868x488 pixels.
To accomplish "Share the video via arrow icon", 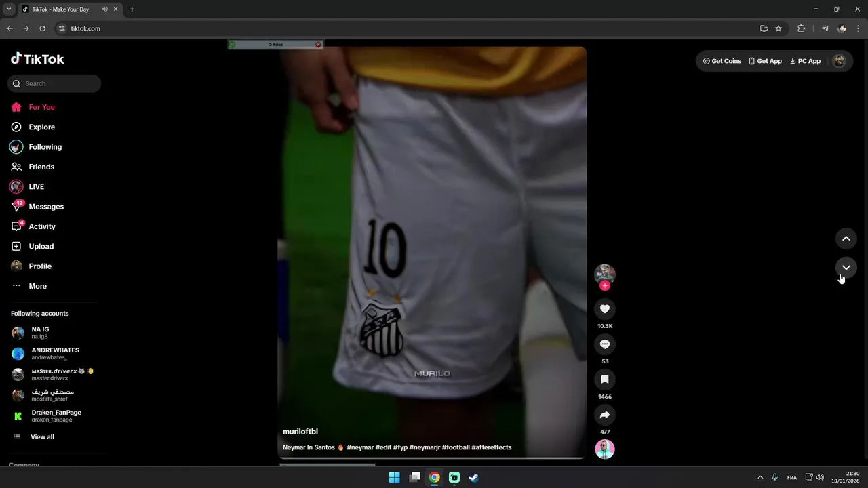I will click(605, 415).
